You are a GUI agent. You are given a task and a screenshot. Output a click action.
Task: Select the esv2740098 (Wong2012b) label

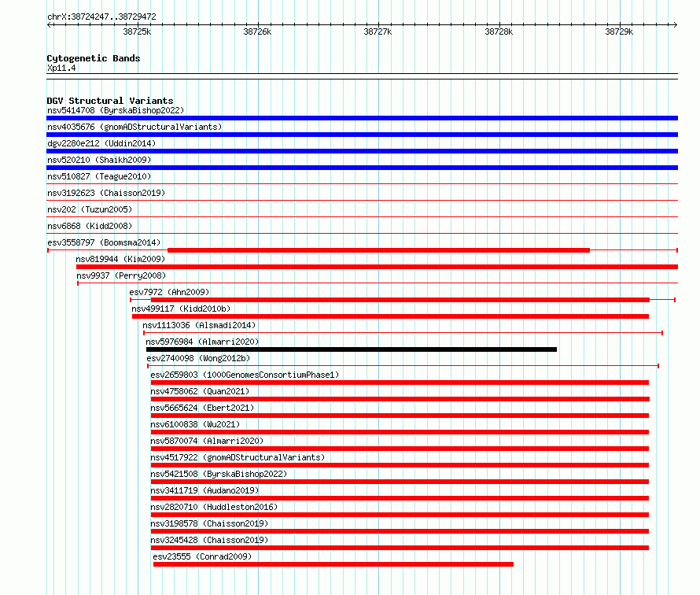tap(198, 358)
